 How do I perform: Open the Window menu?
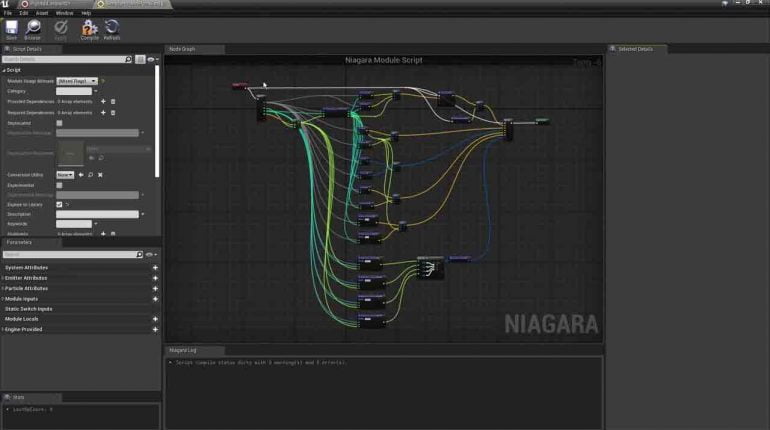64,13
